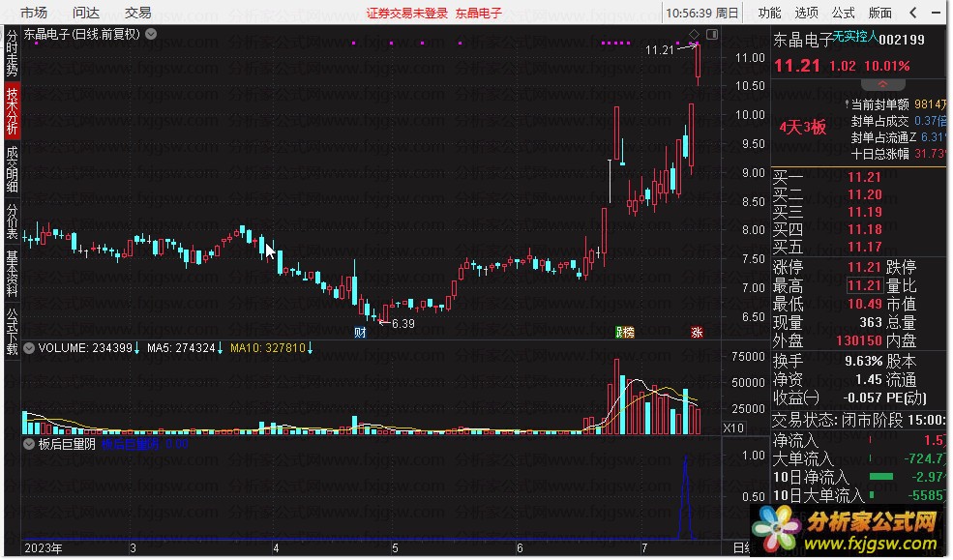Expand the VOLUME indicator dropdown chevron
Viewport: 953px width, 560px height.
pyautogui.click(x=29, y=348)
